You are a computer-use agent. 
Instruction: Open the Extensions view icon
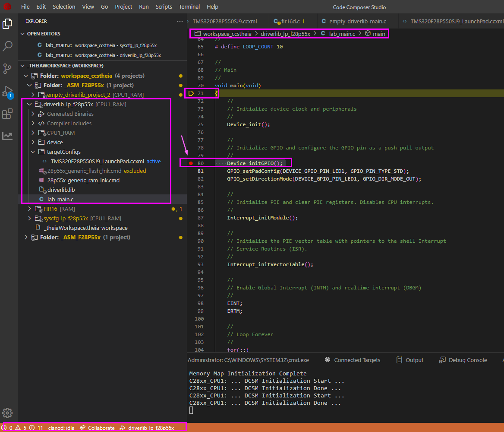click(x=7, y=114)
